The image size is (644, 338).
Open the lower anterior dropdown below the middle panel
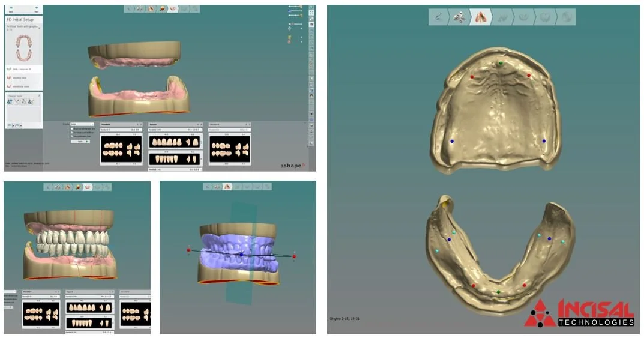tap(175, 169)
